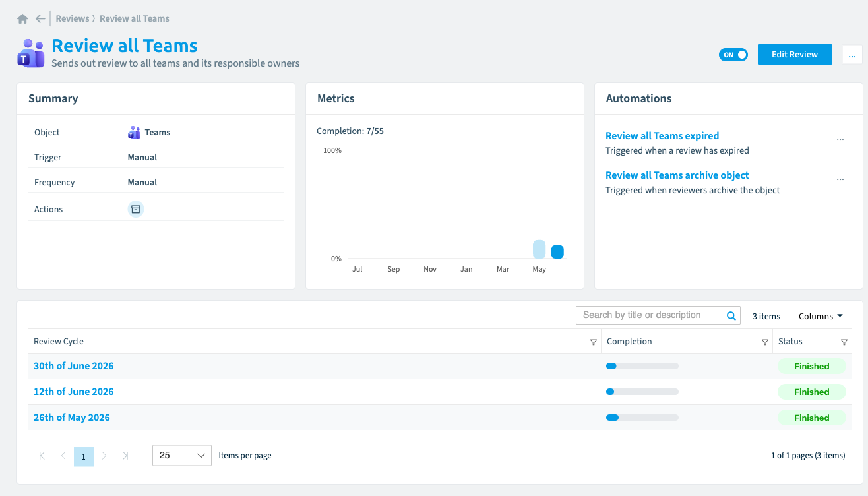The width and height of the screenshot is (868, 496).
Task: Go to last page pagination icon
Action: [125, 456]
